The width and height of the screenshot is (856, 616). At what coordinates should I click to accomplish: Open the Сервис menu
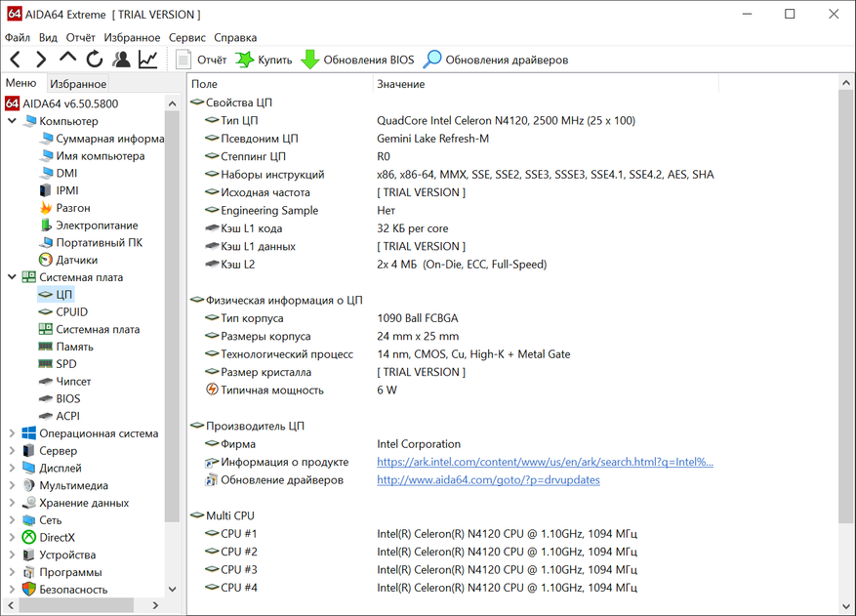point(187,37)
